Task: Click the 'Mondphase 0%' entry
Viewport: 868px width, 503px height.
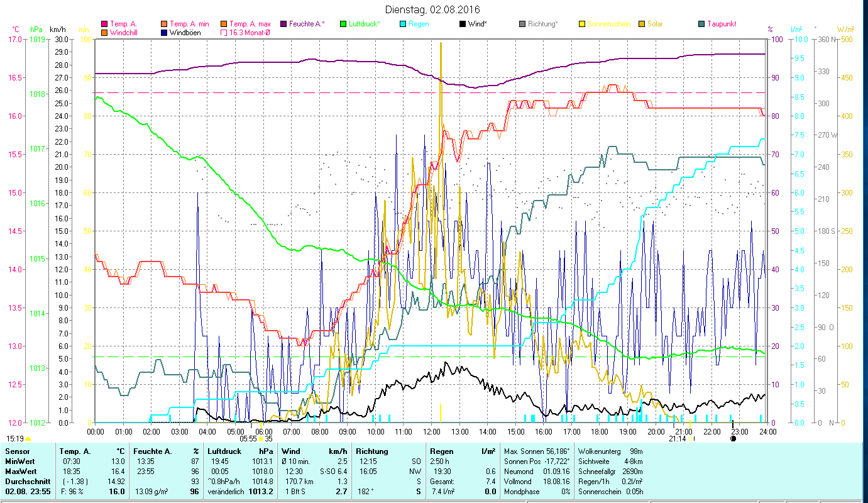Action: (x=537, y=492)
